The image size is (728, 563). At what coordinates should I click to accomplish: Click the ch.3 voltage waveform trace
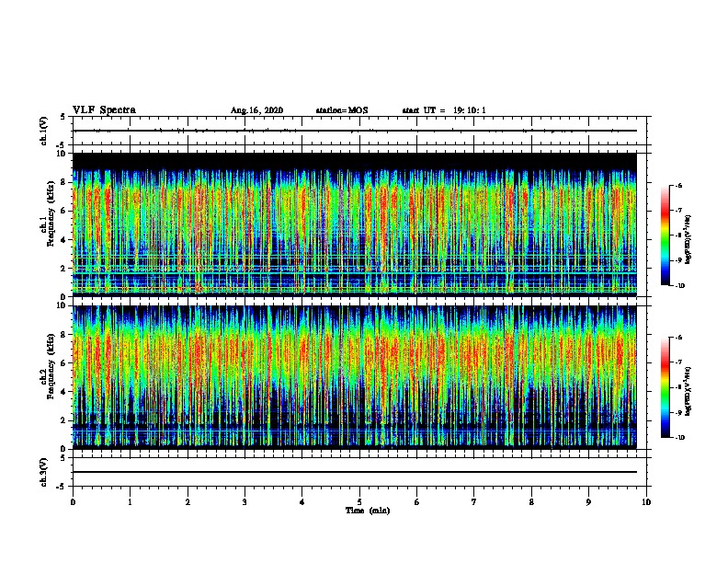355,472
